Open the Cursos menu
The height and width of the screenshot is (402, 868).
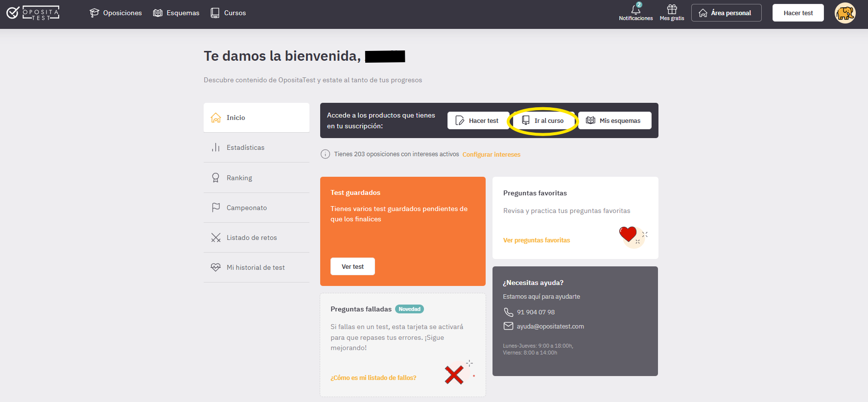pos(228,13)
